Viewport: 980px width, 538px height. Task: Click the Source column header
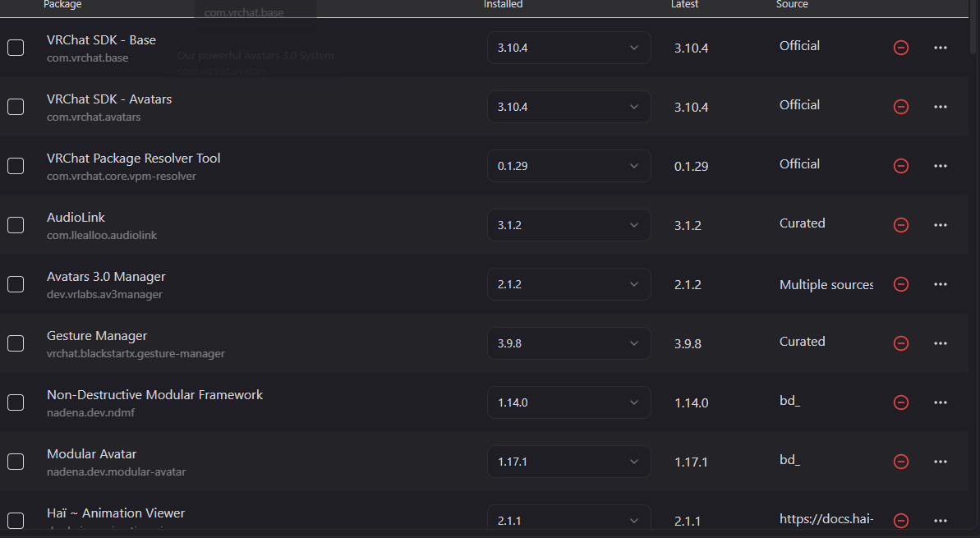tap(792, 4)
